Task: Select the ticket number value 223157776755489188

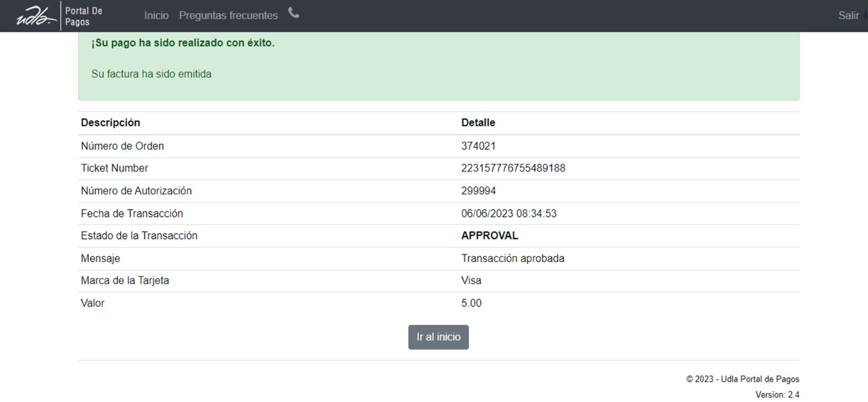Action: pyautogui.click(x=513, y=168)
